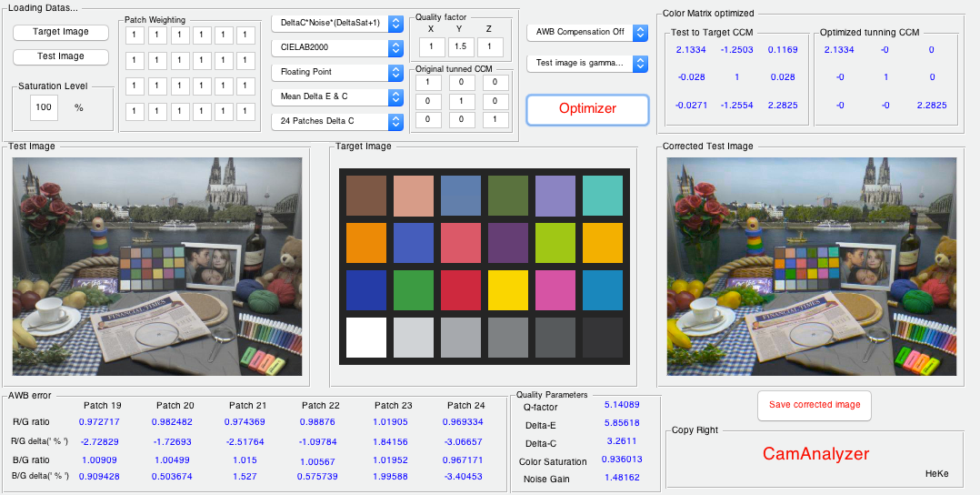980x495 pixels.
Task: Open the Mean Delta E & C dropdown
Action: [337, 97]
